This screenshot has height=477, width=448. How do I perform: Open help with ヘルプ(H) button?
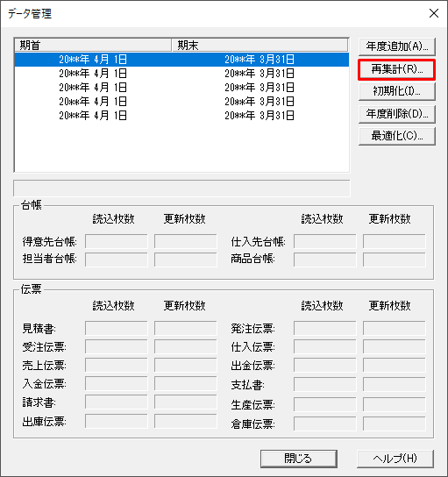(x=395, y=459)
